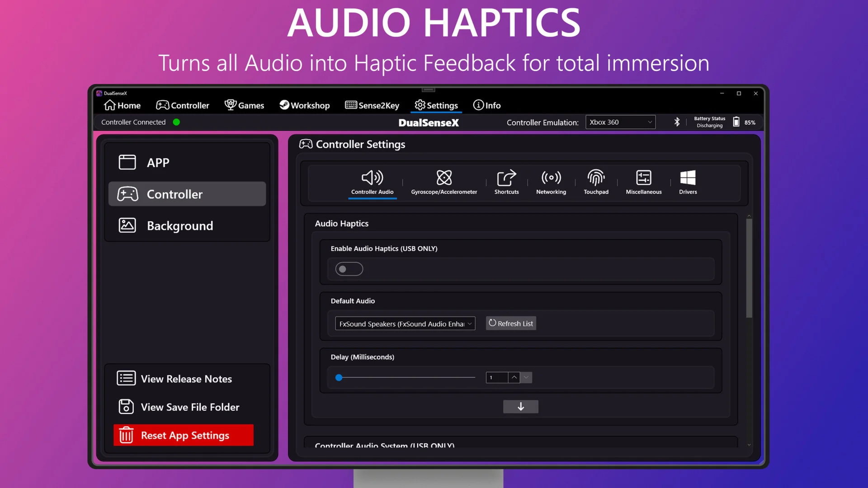Open the Miscellaneous settings icon
The width and height of the screenshot is (868, 488).
point(643,178)
